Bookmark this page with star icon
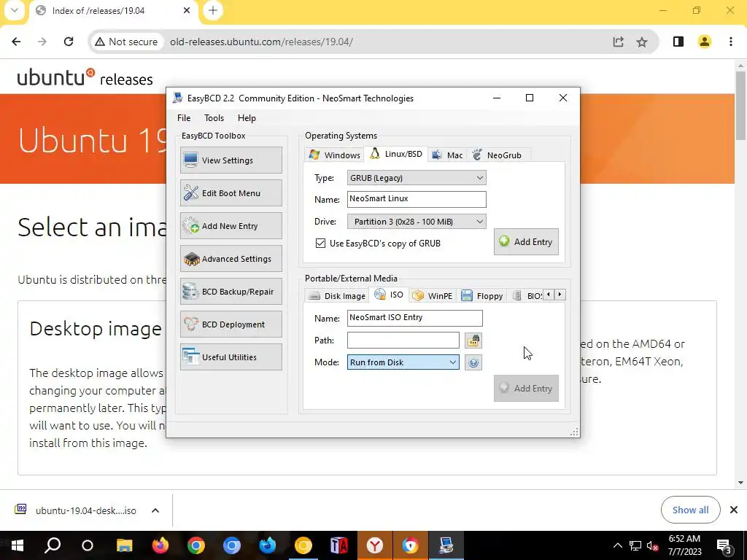Screen dimensions: 747x560 tap(642, 42)
